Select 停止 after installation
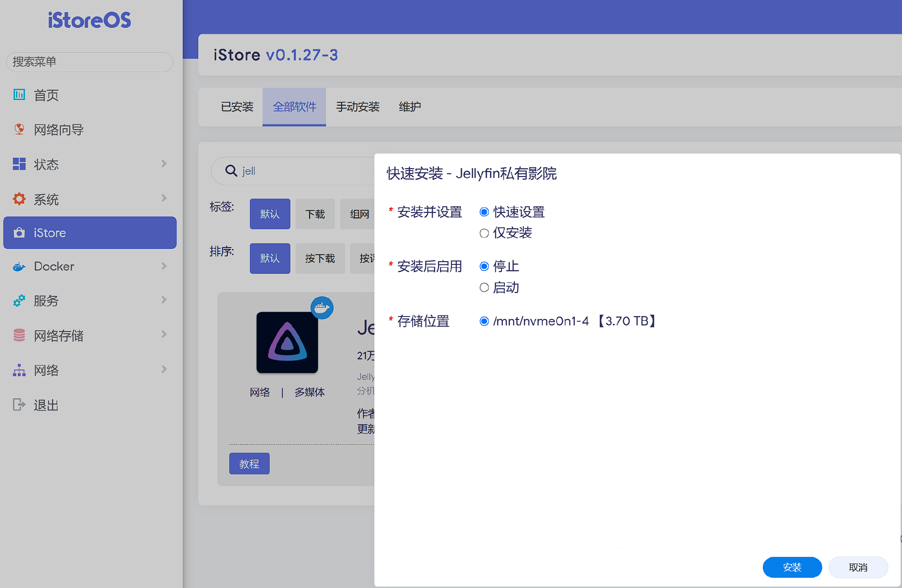 coord(484,266)
